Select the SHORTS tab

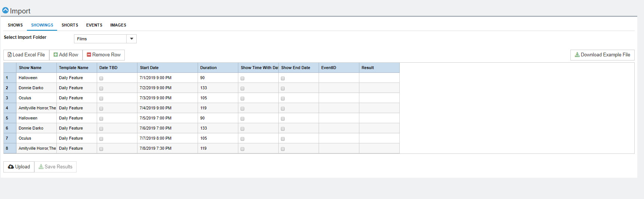pos(70,25)
